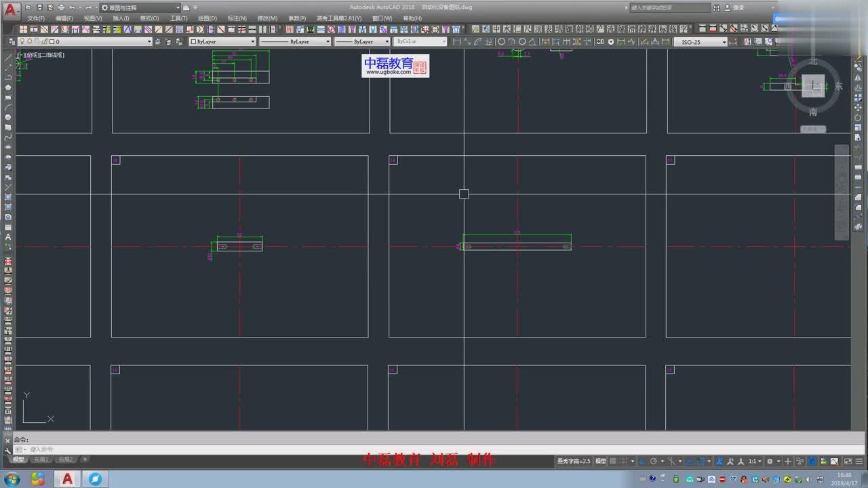Image resolution: width=868 pixels, height=488 pixels.
Task: Toggle hardware acceleration blue circle icon
Action: click(812, 461)
